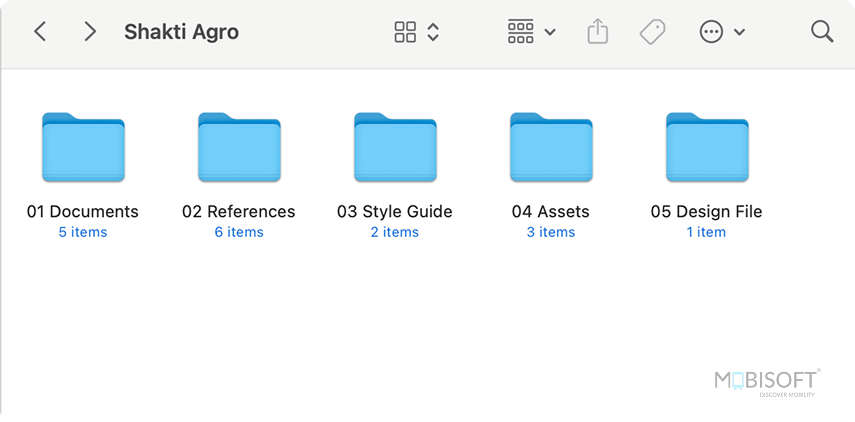Screen dimensions: 855x422
Task: Click the Forward navigation arrow
Action: [90, 32]
